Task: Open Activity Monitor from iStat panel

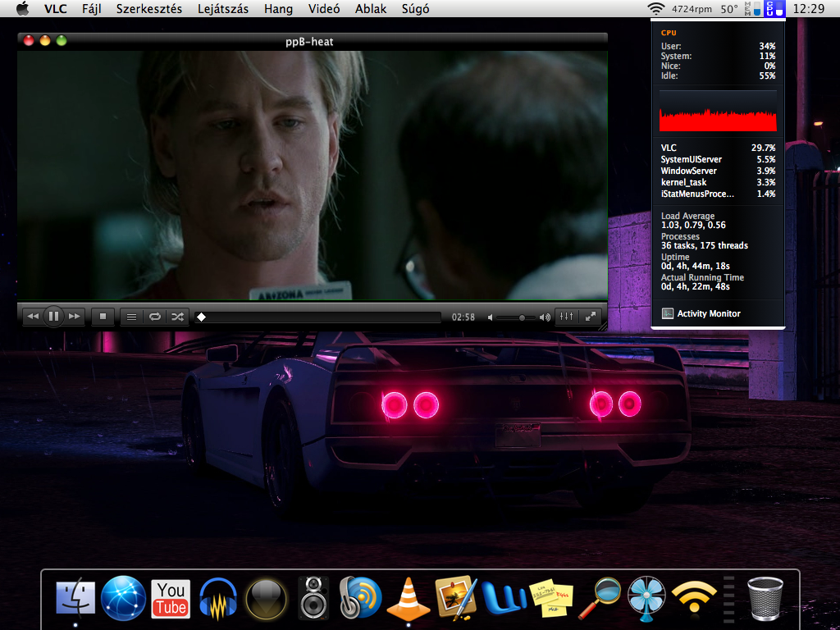Action: pos(701,313)
